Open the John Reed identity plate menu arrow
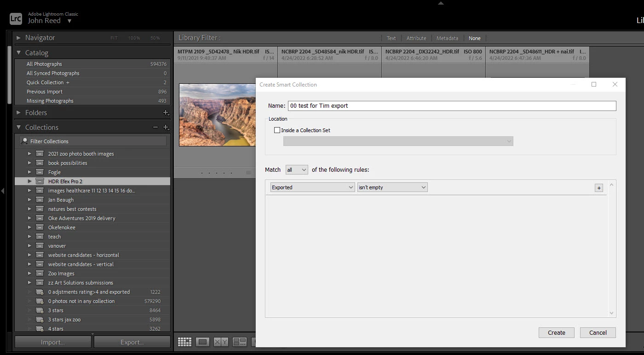Viewport: 644px width, 355px height. tap(69, 21)
